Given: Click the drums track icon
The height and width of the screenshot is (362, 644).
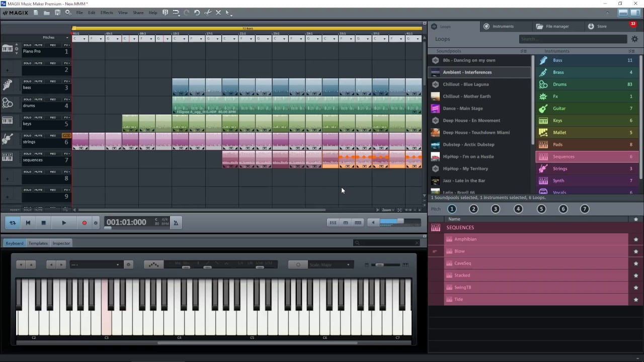Looking at the screenshot, I should click(x=7, y=103).
